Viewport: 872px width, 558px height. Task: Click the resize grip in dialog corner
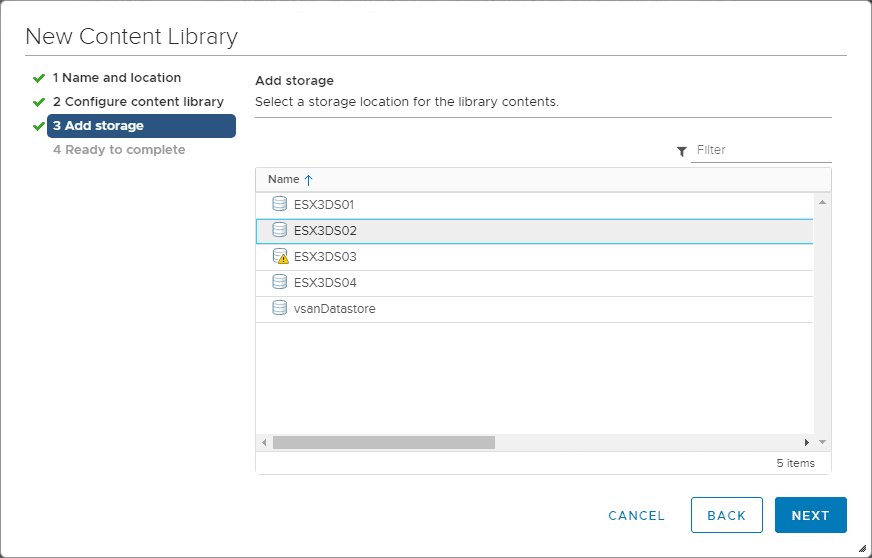(x=862, y=548)
